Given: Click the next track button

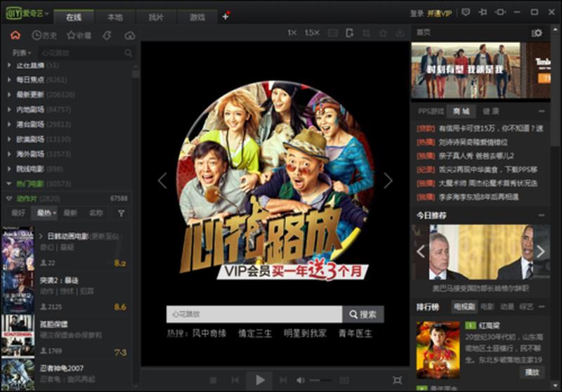Looking at the screenshot, I should 283,380.
